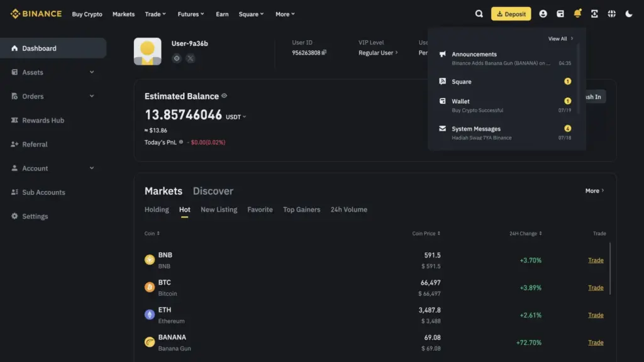Open the profile account icon
Image resolution: width=644 pixels, height=362 pixels.
[544, 13]
